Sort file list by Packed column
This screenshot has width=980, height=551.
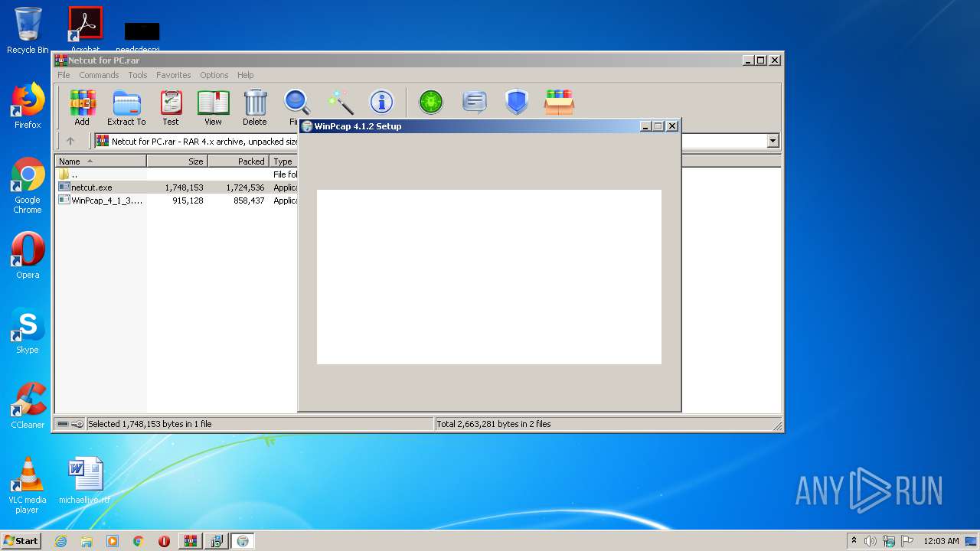238,161
